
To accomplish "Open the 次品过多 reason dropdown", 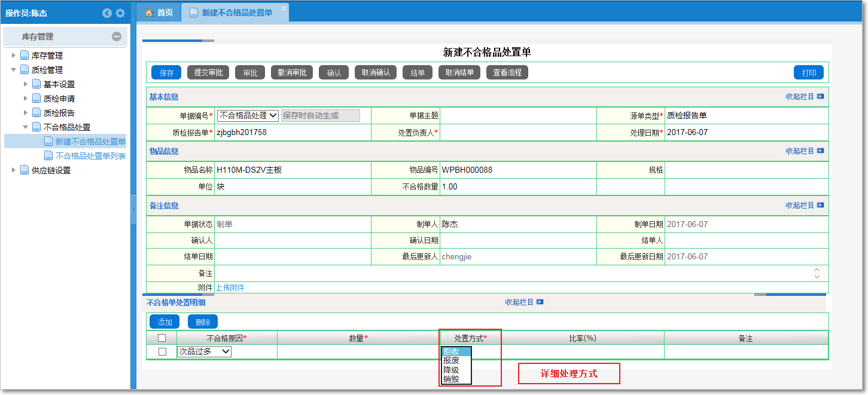I will pyautogui.click(x=204, y=352).
